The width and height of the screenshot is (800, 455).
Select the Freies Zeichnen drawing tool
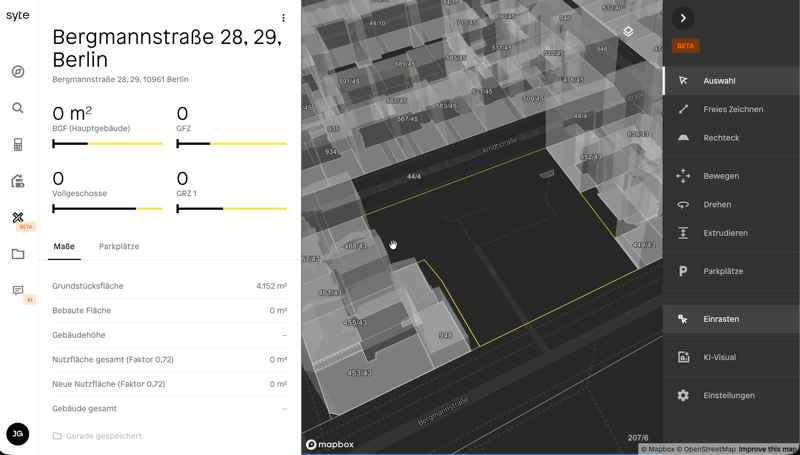tap(732, 110)
